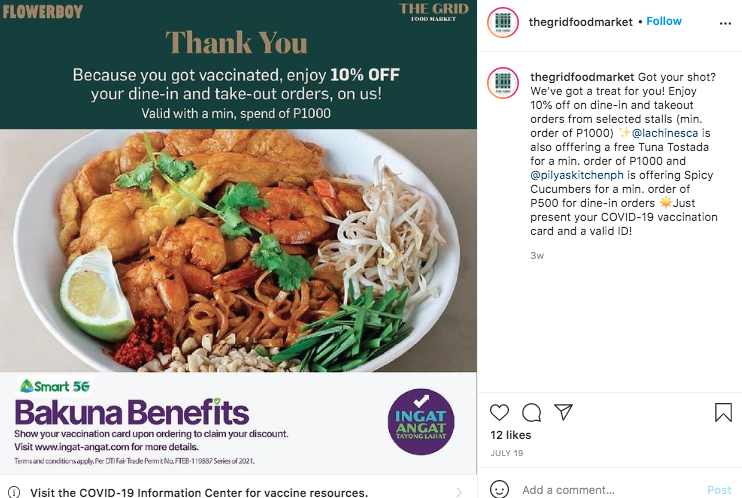
Task: Click the COVID-19 info circle icon
Action: (14, 492)
